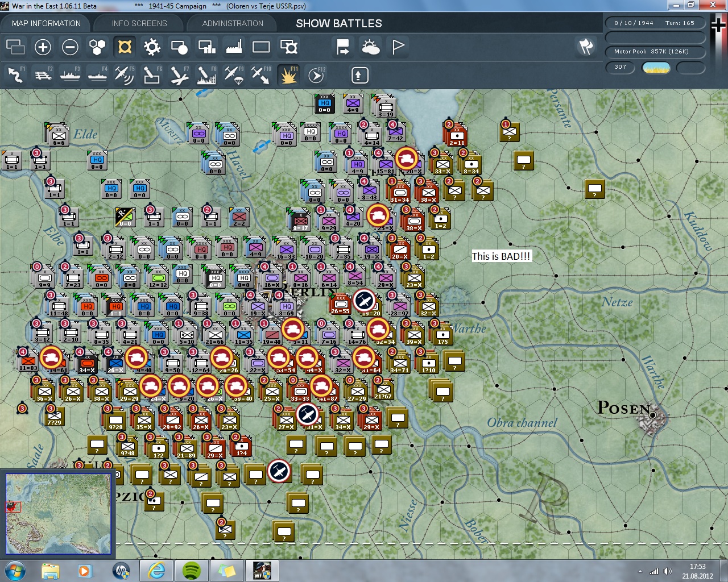Screen dimensions: 728x582
Task: Click the F11 show battles explosion icon
Action: (288, 75)
